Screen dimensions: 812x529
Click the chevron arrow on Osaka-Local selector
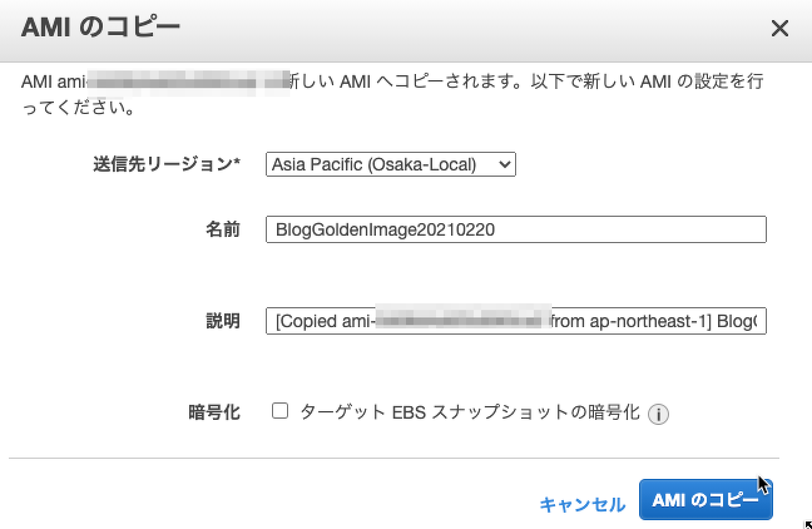click(504, 165)
